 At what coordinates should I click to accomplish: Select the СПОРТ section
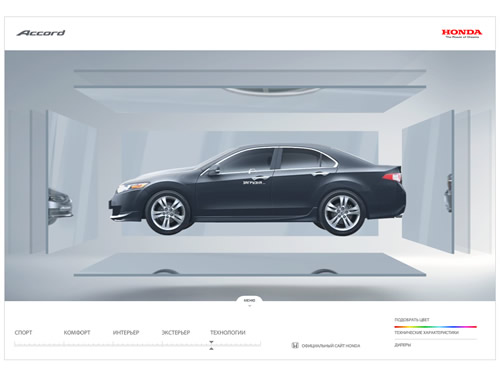tap(23, 333)
